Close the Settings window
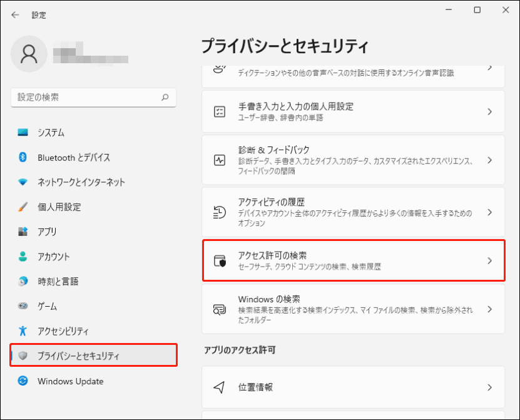Screen dimensions: 520x420 [506, 10]
